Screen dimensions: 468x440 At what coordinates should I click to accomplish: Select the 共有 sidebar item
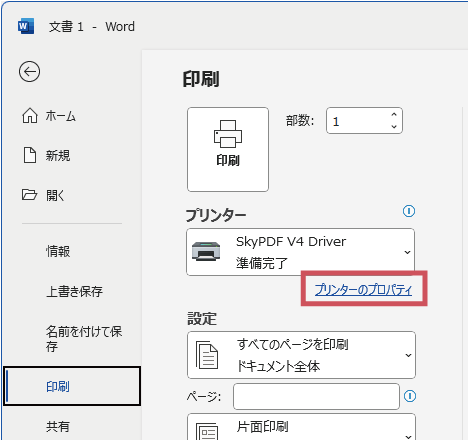pos(58,426)
